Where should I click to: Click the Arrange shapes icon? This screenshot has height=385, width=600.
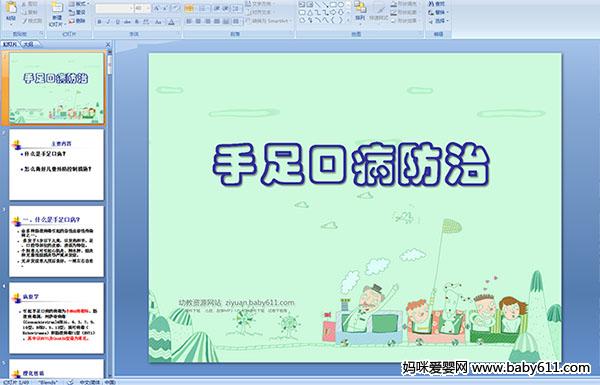point(360,10)
